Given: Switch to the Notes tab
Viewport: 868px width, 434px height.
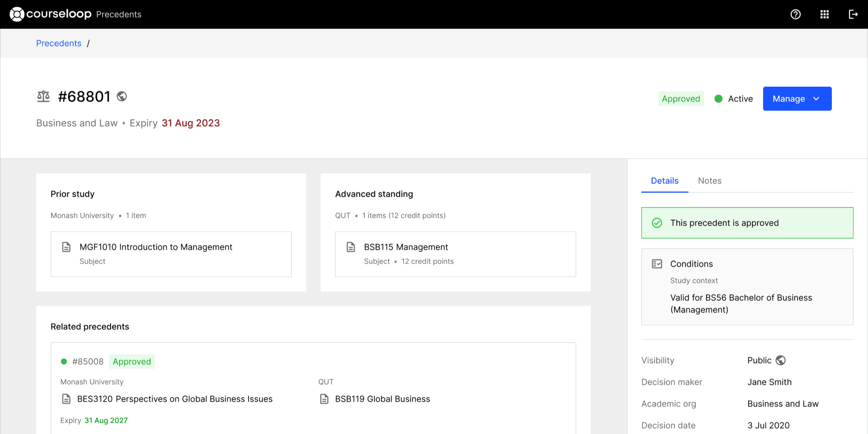Looking at the screenshot, I should point(709,181).
